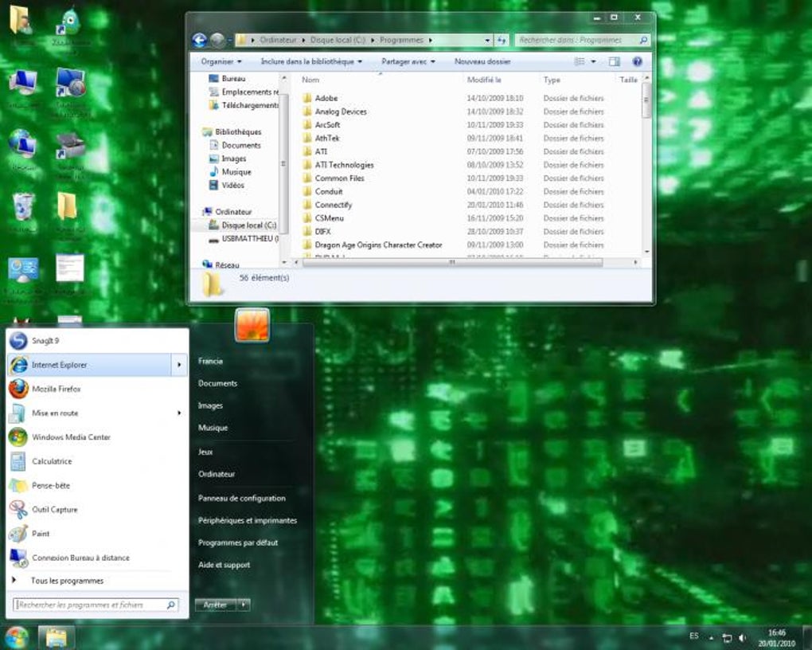Image resolution: width=812 pixels, height=650 pixels.
Task: Expand the address bar history dropdown
Action: click(x=487, y=40)
